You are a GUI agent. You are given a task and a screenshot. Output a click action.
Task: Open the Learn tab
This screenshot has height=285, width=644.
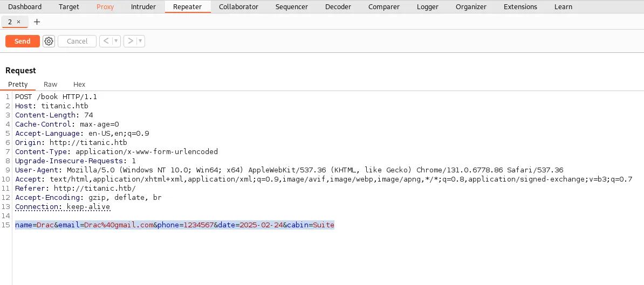[563, 6]
